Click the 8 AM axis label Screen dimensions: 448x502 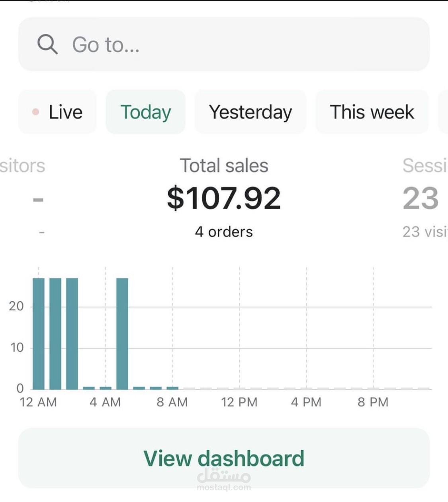(172, 402)
